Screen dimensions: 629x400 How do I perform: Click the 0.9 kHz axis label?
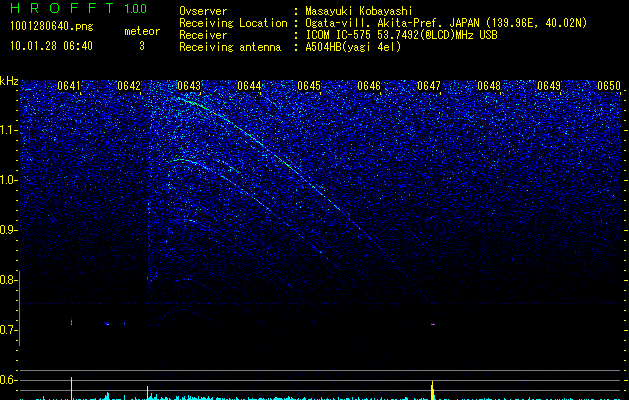click(x=9, y=230)
